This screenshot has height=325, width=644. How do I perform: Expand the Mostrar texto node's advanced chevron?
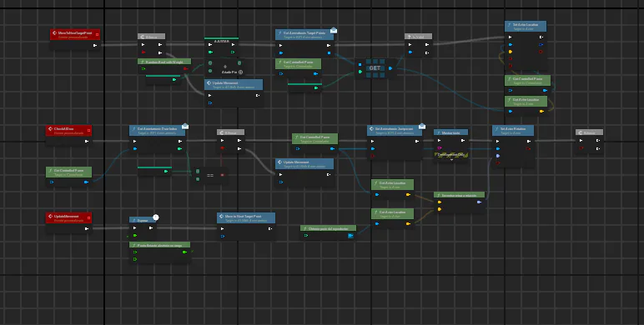pyautogui.click(x=451, y=160)
